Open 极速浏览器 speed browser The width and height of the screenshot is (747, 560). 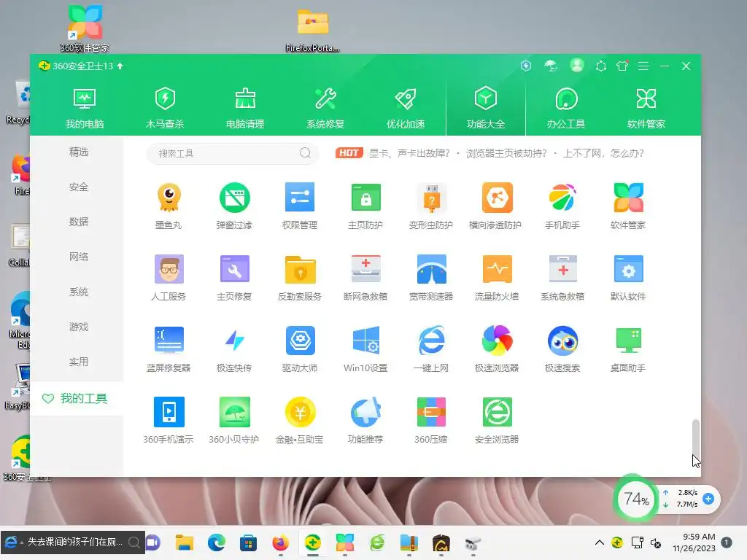pos(496,349)
